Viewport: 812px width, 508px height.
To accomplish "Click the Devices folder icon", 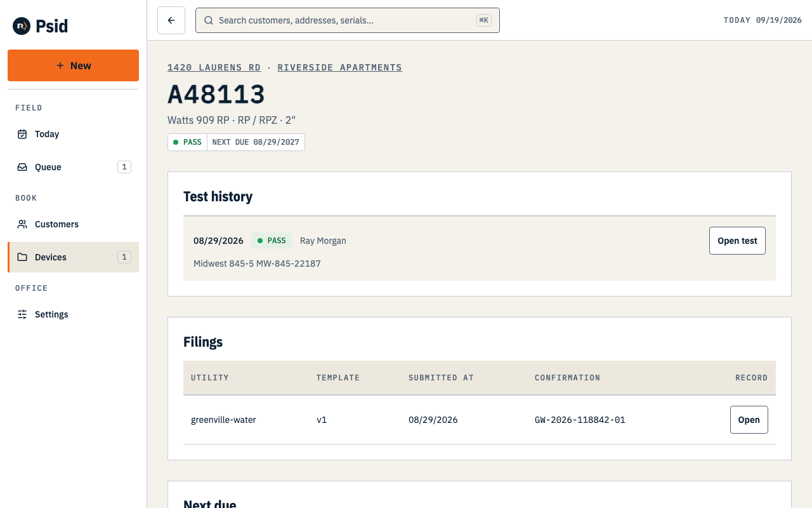I will pyautogui.click(x=22, y=257).
